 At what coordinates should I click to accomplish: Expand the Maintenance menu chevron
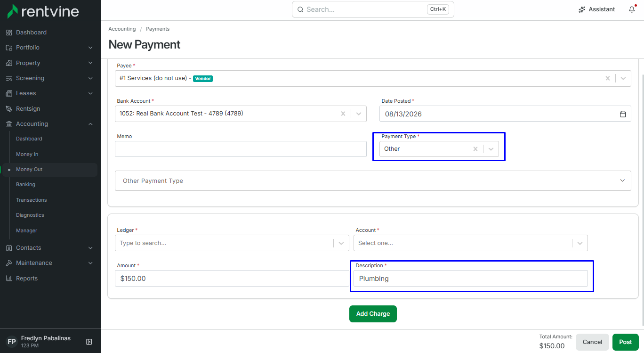[x=90, y=263]
